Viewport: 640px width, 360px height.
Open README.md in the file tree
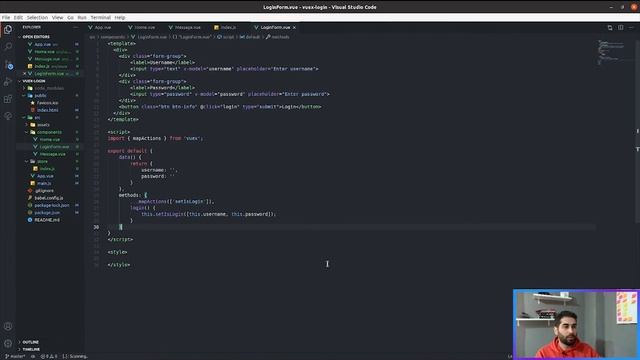tap(47, 220)
